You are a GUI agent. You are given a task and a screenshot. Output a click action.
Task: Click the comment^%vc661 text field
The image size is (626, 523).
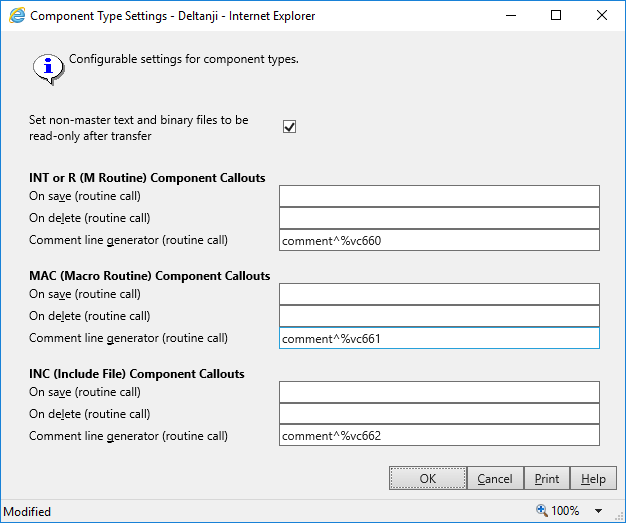pos(439,338)
